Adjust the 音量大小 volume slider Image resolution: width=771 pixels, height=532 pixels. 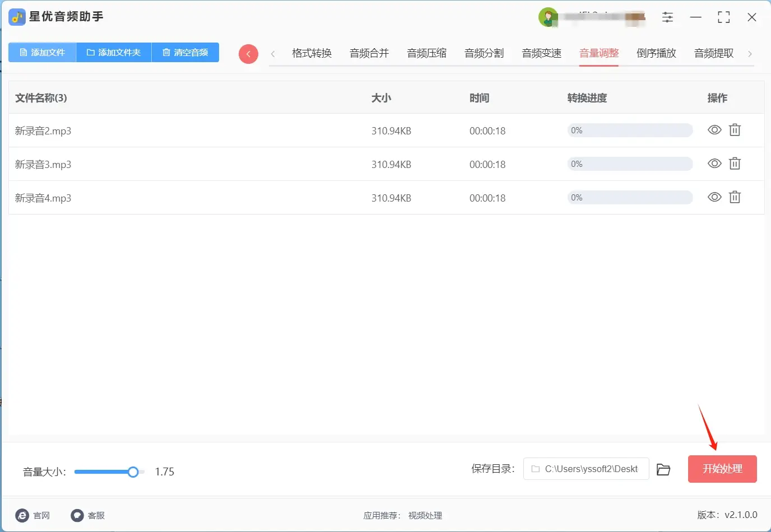pos(133,472)
